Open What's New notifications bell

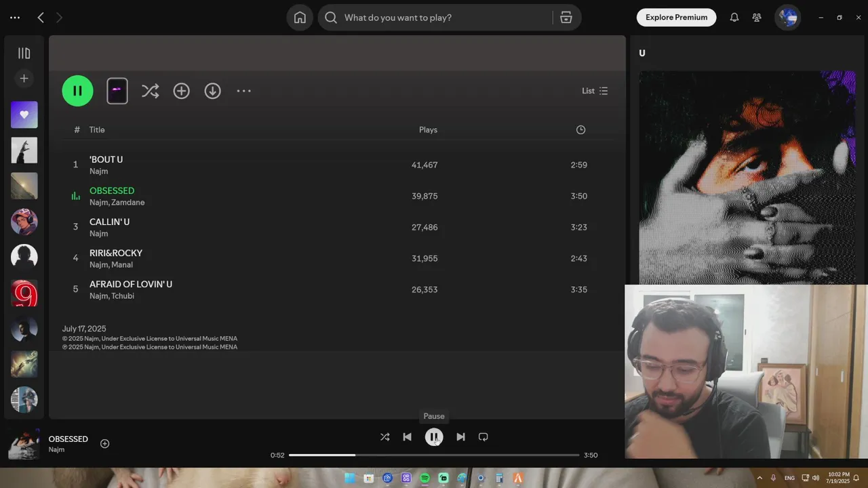[x=734, y=18]
